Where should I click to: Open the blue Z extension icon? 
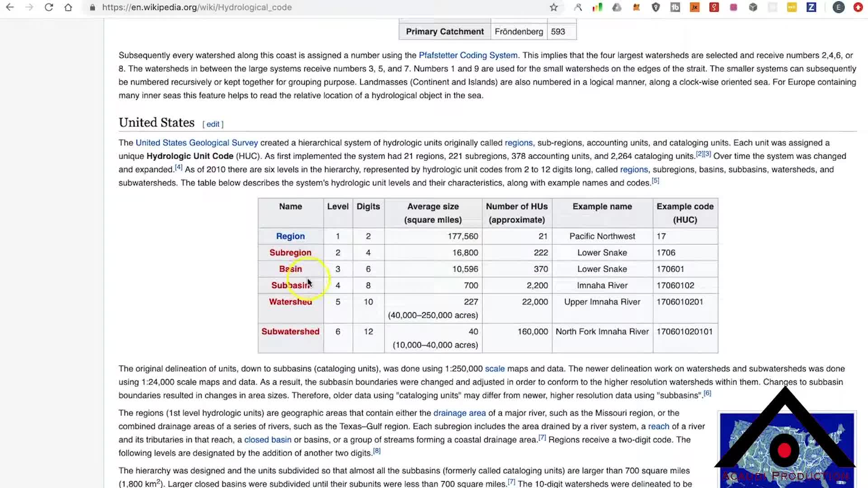click(x=811, y=7)
